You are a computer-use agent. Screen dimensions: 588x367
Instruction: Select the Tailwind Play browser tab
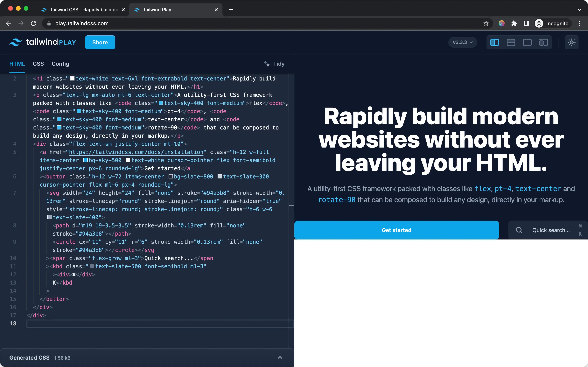176,10
